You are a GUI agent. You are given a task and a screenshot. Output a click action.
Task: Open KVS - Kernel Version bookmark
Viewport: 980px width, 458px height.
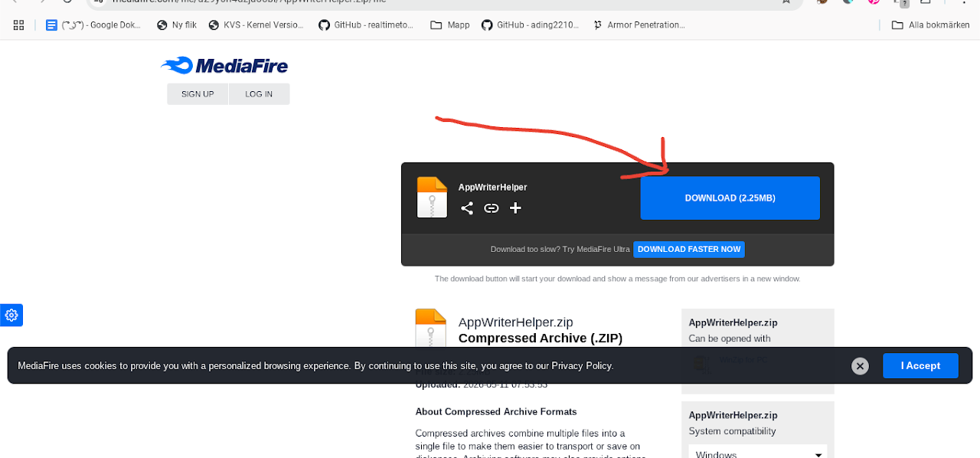pyautogui.click(x=256, y=25)
